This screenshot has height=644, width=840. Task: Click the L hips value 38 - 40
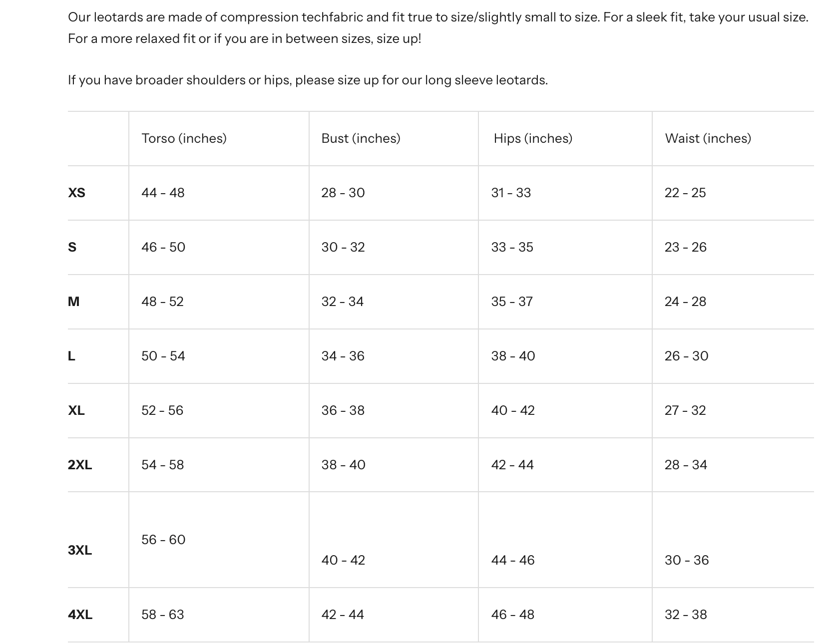pyautogui.click(x=513, y=356)
